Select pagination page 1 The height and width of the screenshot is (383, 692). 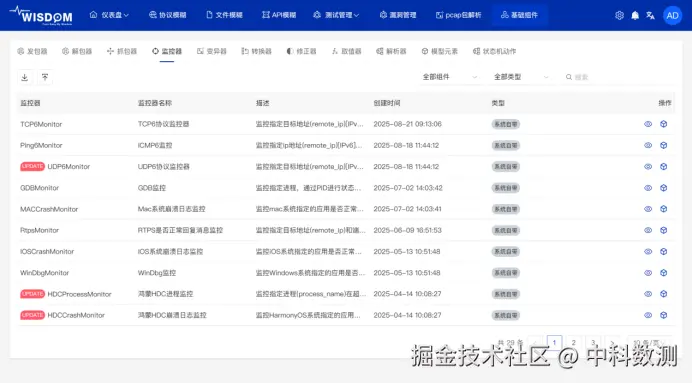pyautogui.click(x=554, y=342)
